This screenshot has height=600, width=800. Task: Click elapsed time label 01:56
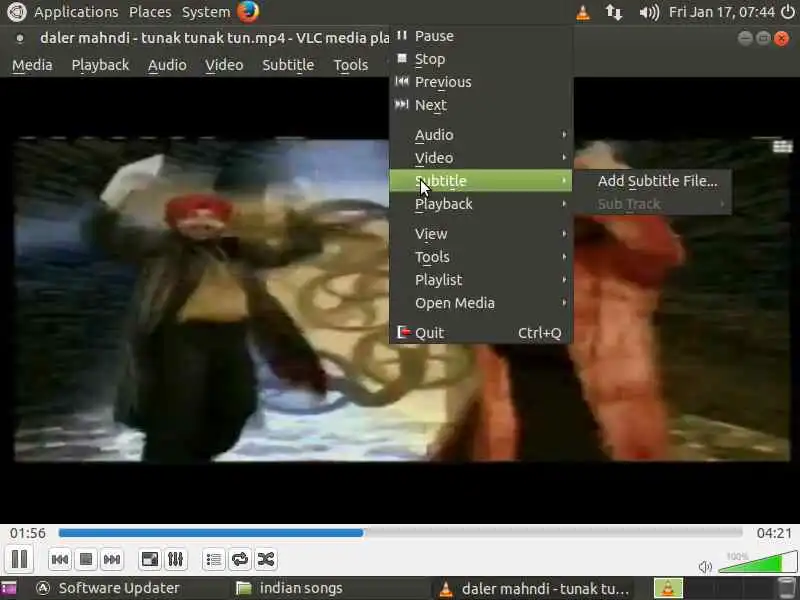pyautogui.click(x=28, y=533)
